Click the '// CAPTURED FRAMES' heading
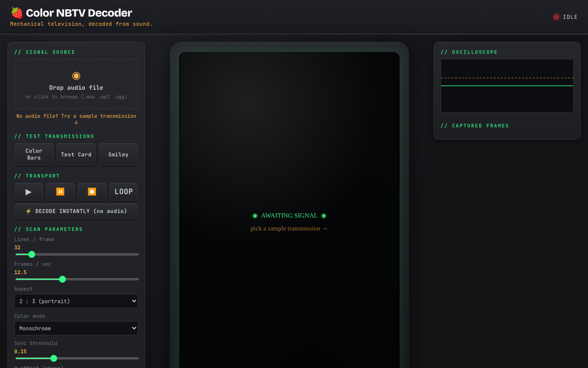 pos(475,126)
